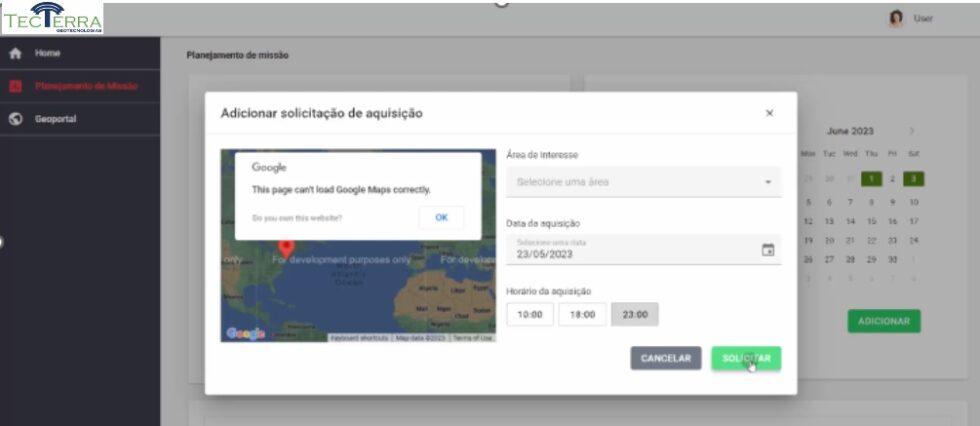Go to next month in June 2023 calendar
The image size is (980, 426).
click(x=911, y=131)
